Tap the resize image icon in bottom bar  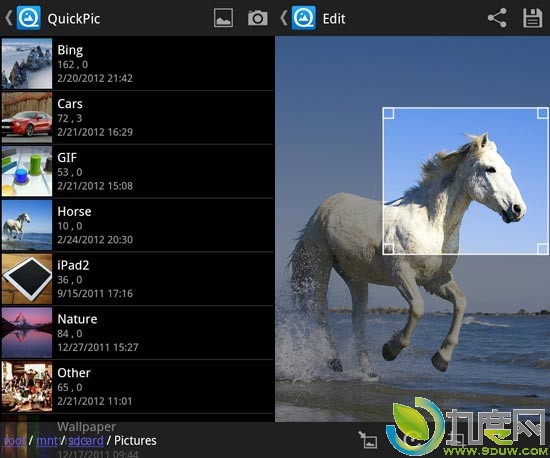[x=368, y=439]
